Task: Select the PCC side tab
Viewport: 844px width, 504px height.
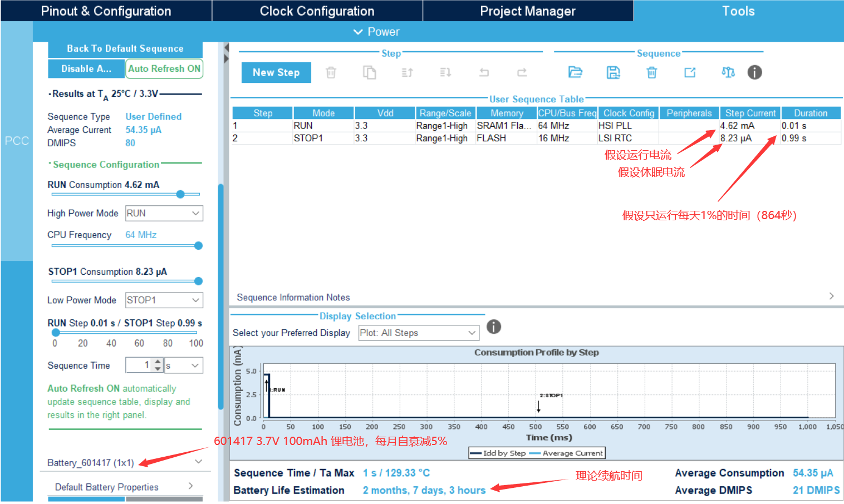Action: [x=17, y=141]
